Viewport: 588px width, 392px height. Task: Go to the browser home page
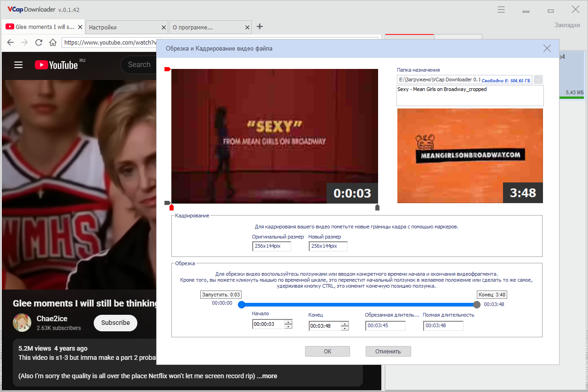pyautogui.click(x=53, y=42)
